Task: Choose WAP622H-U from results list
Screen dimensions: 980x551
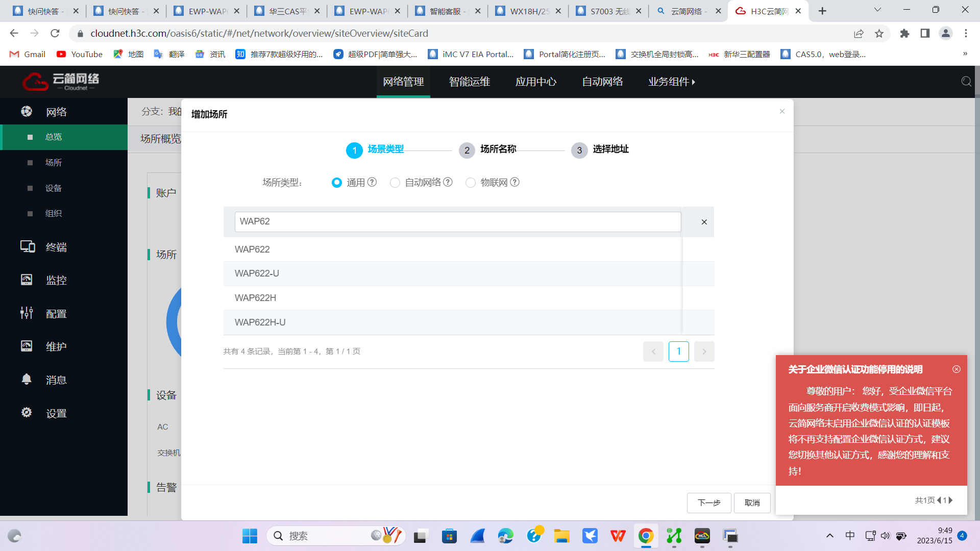Action: coord(260,322)
